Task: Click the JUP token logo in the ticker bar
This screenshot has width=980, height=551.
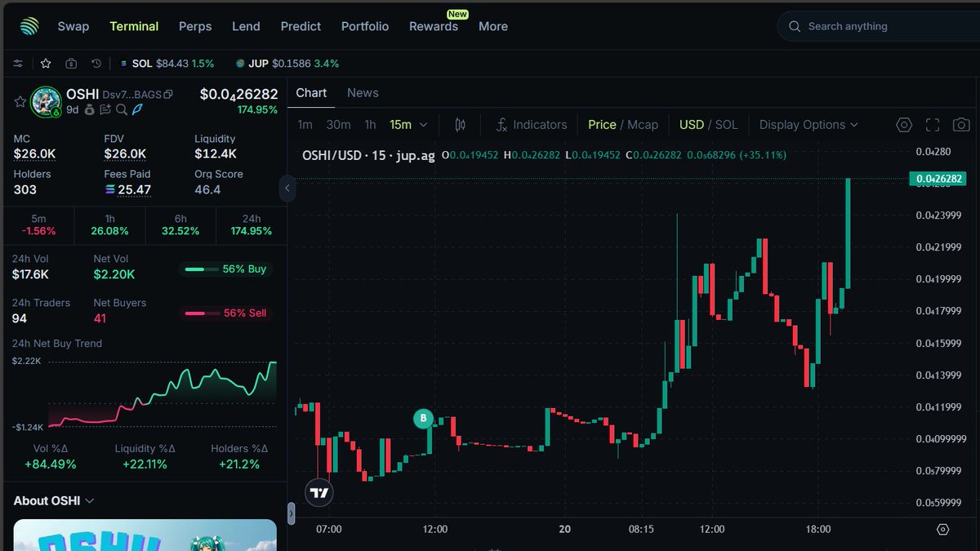Action: (240, 63)
